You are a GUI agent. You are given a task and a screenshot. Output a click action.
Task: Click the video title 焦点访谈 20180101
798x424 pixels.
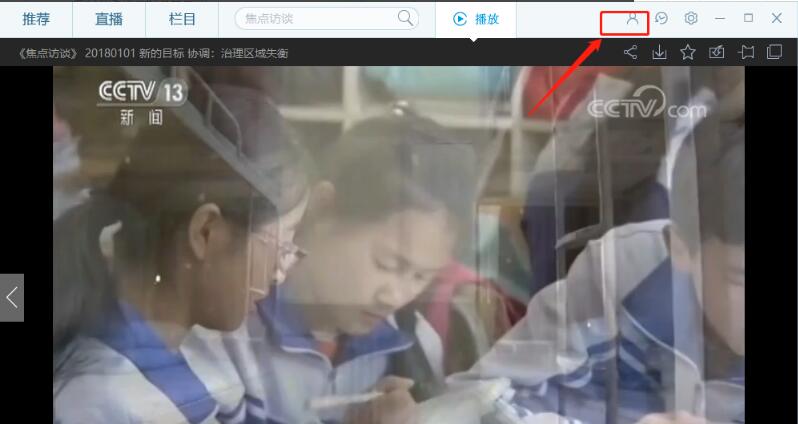tap(154, 53)
